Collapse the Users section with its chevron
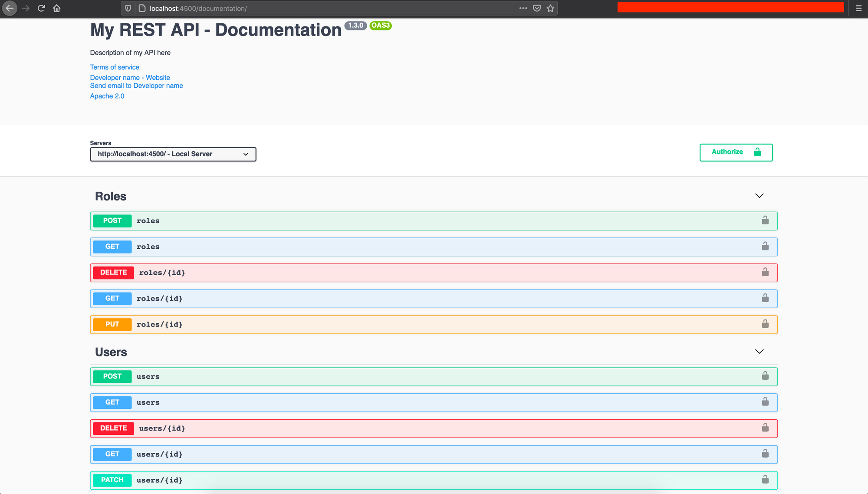 (759, 351)
